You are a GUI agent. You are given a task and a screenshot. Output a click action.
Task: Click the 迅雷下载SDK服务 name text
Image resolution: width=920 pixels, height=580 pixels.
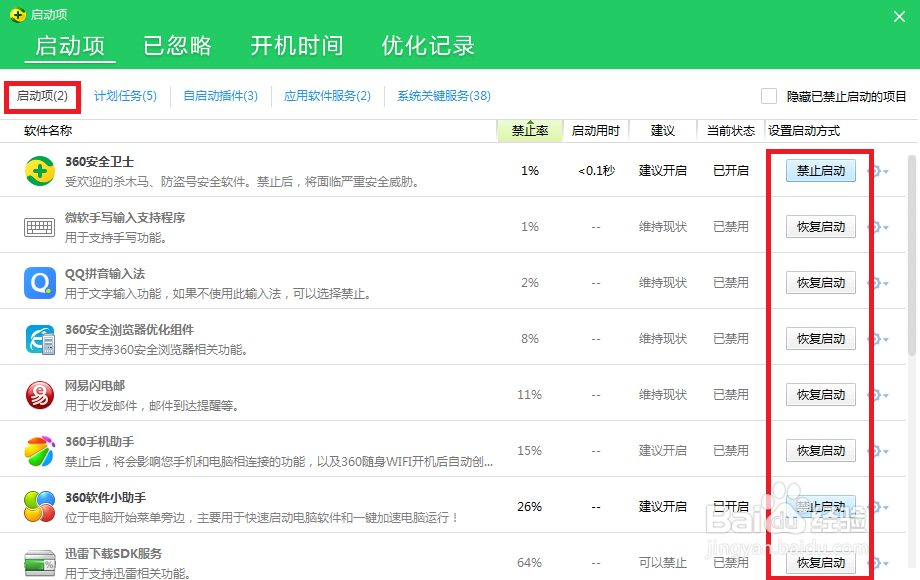pos(113,554)
